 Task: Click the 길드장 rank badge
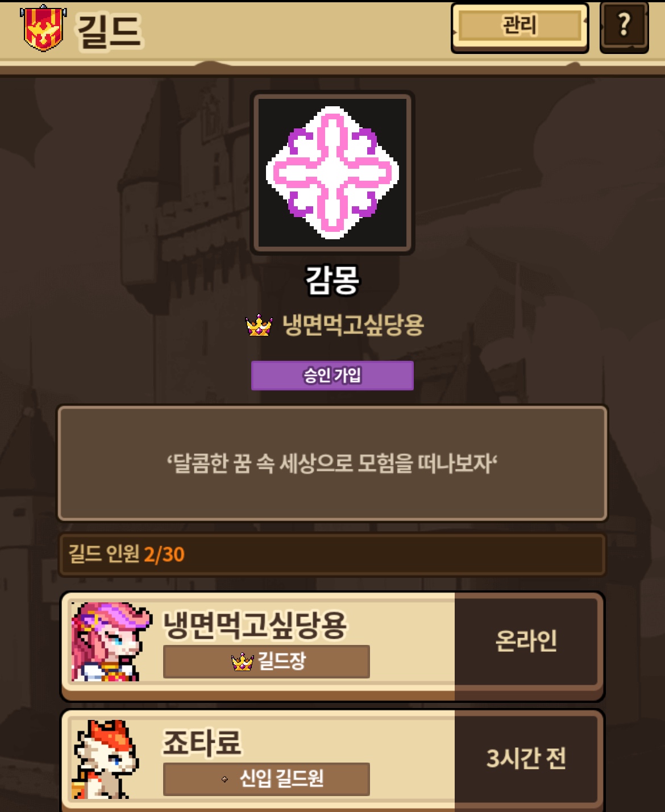coord(267,661)
